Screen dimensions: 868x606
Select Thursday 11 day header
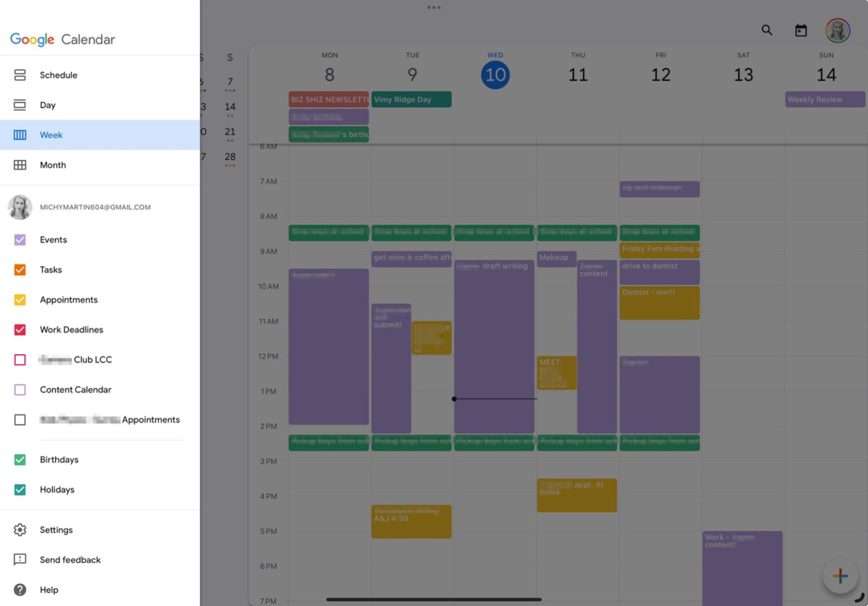point(578,69)
